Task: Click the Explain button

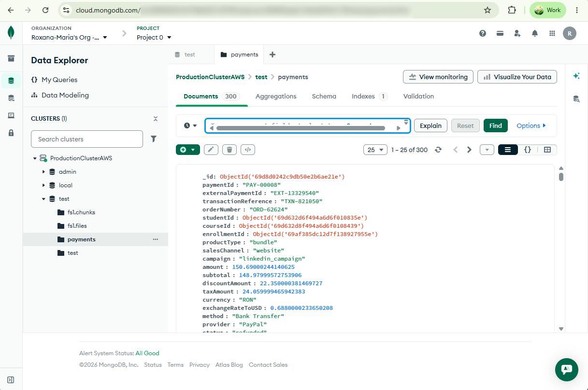Action: tap(430, 125)
